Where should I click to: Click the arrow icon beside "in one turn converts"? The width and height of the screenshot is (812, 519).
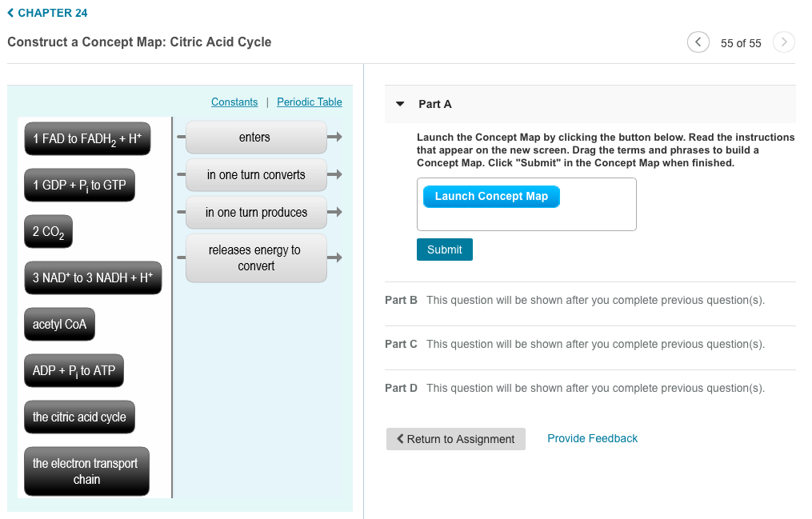pyautogui.click(x=335, y=174)
